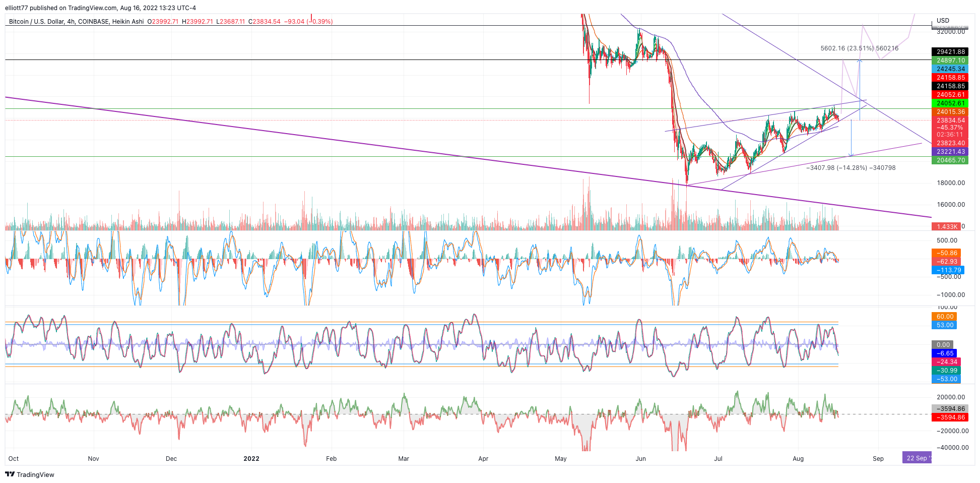This screenshot has width=980, height=483.
Task: Click the black 29421.88 price label
Action: tap(950, 52)
